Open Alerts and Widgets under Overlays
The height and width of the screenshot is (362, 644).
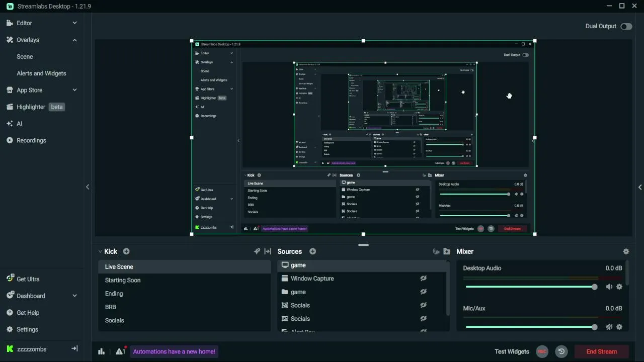(41, 73)
